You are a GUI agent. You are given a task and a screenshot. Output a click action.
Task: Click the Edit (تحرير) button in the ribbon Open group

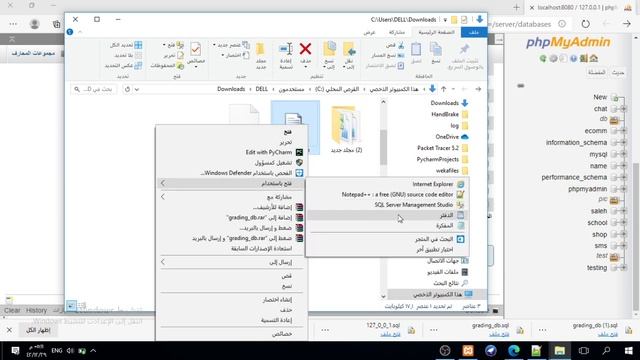coord(174,55)
